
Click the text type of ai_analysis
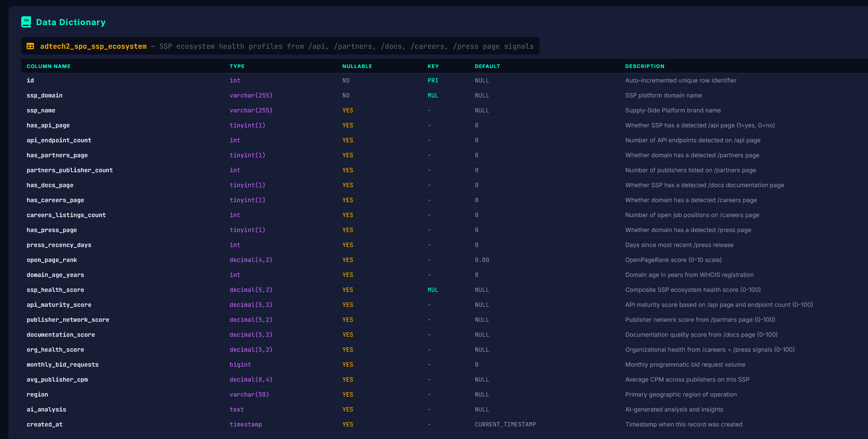[237, 410]
